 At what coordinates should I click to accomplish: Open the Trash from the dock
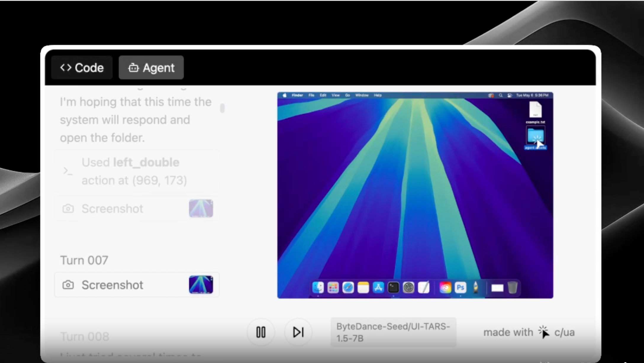coord(513,287)
